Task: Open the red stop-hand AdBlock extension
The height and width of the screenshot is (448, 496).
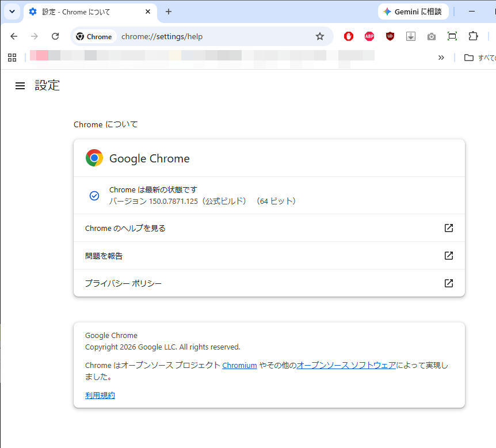Action: 349,36
